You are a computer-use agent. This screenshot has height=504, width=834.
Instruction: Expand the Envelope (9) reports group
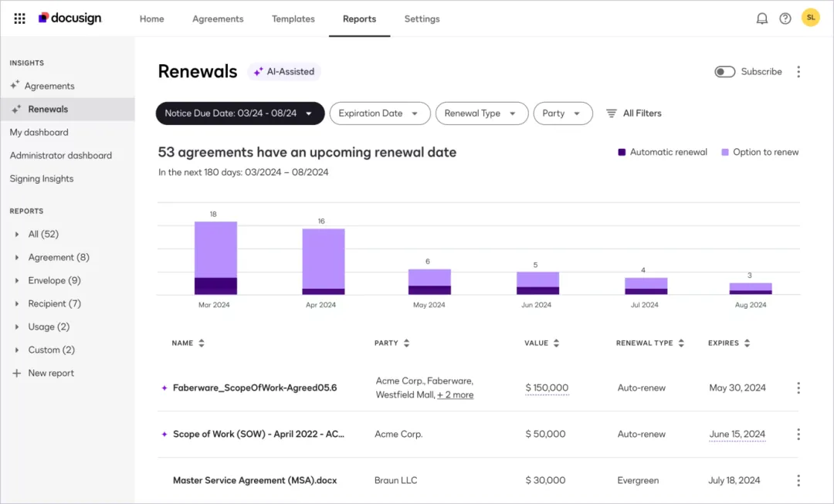(17, 281)
